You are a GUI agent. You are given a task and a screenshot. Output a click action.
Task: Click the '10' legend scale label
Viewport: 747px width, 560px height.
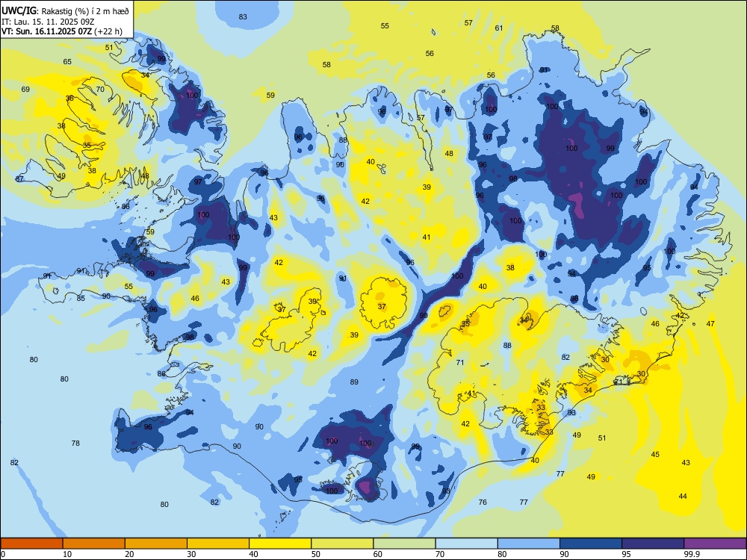click(68, 554)
